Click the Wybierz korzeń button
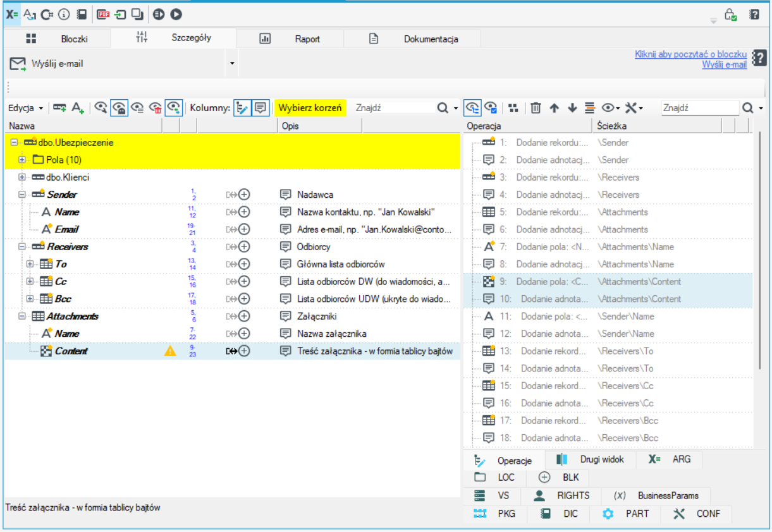This screenshot has height=532, width=772. 310,108
